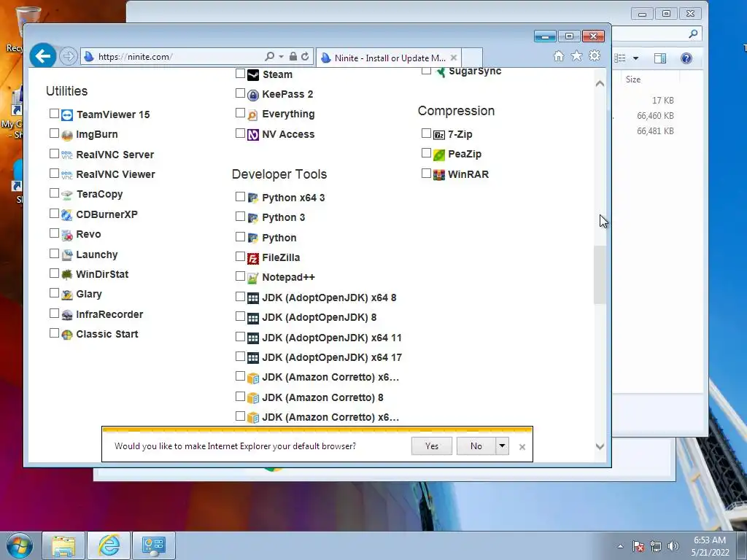This screenshot has width=747, height=560.
Task: Click the page scroll up arrow
Action: [x=600, y=83]
